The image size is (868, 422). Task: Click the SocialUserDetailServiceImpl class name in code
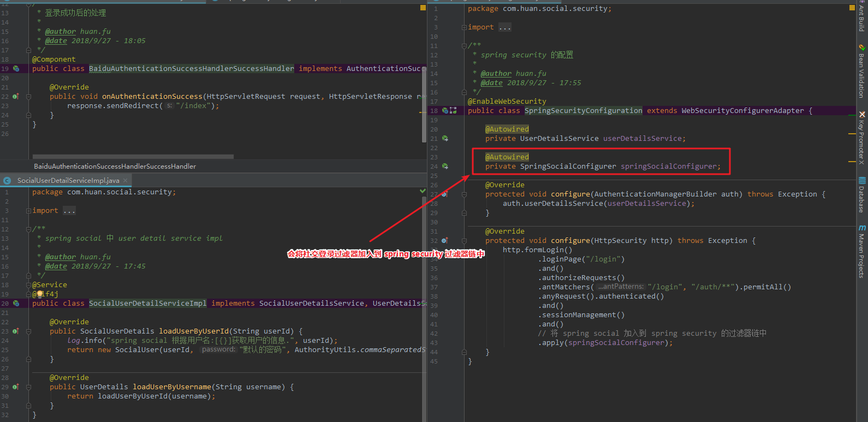(148, 304)
